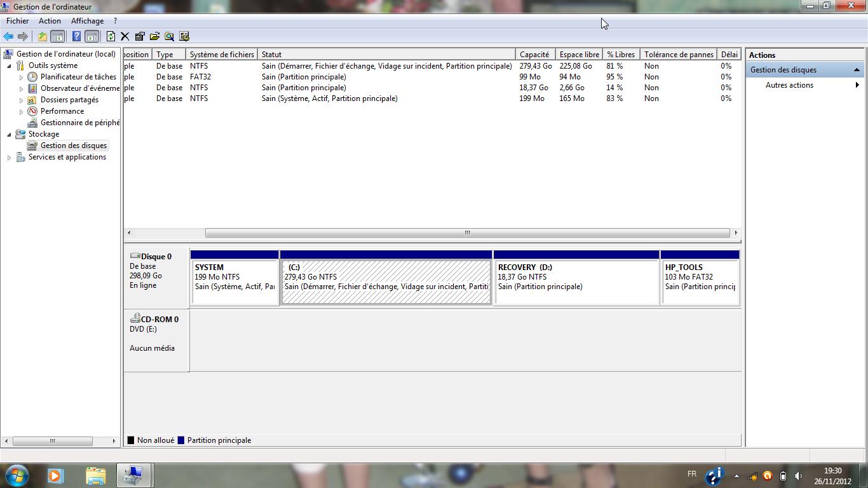Click the battery icon in the system tray
The height and width of the screenshot is (488, 868).
[x=783, y=476]
